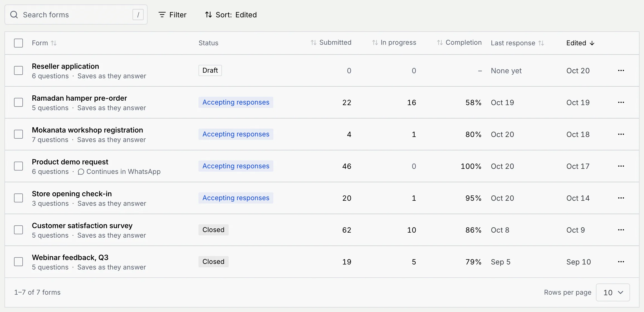Viewport: 644px width, 312px height.
Task: Click the slash shortcut key badge
Action: (x=138, y=15)
